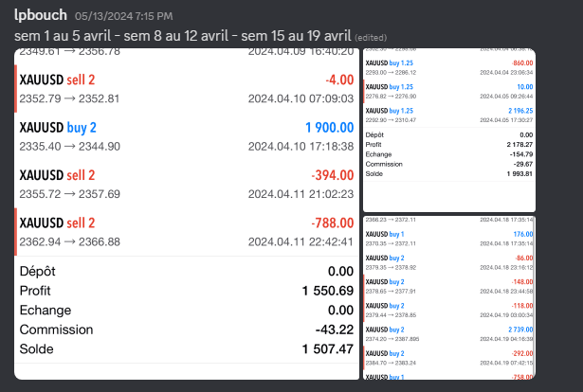Click date 2024.04.05 17:30:27
This screenshot has height=392, width=583.
point(506,120)
